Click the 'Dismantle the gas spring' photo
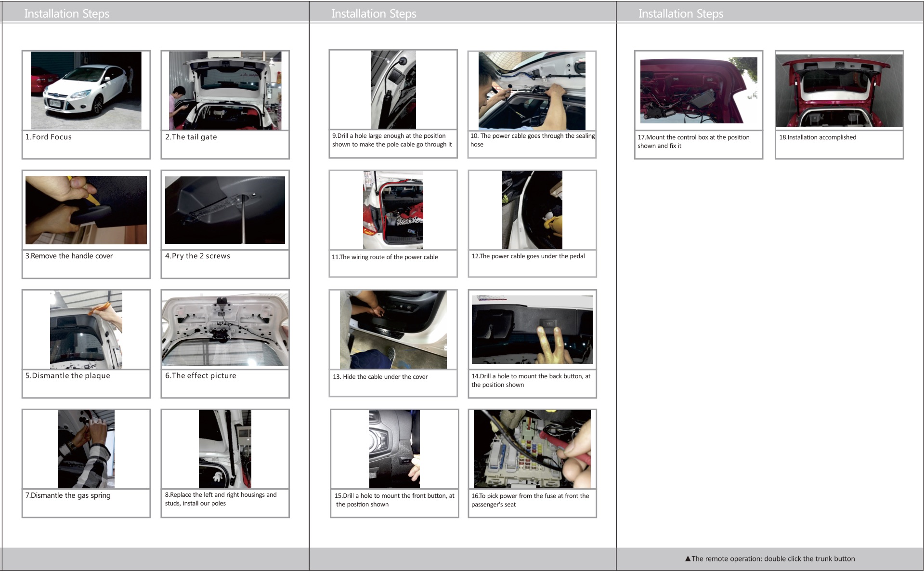Viewport: 924px width, 573px height. (x=86, y=449)
